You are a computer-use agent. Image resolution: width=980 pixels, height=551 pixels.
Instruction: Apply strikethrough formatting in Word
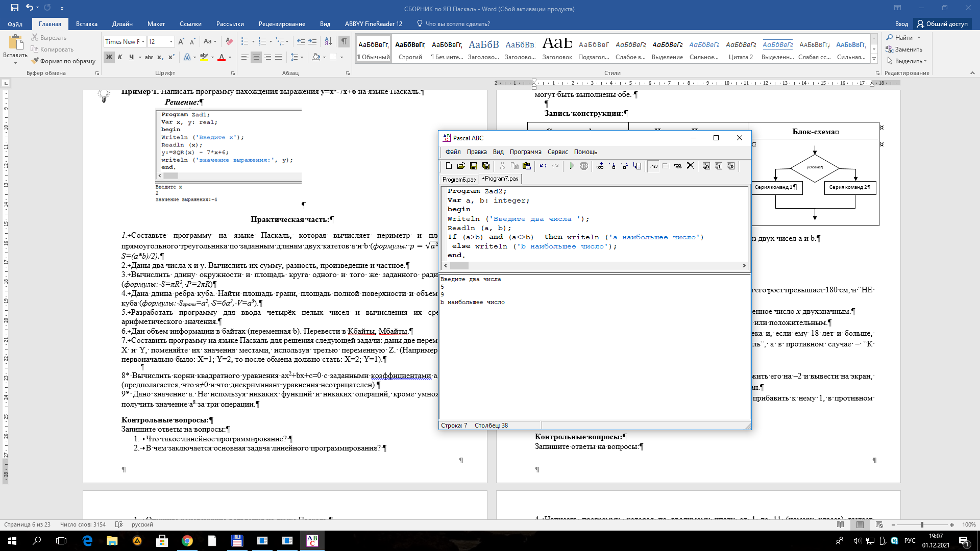[149, 57]
